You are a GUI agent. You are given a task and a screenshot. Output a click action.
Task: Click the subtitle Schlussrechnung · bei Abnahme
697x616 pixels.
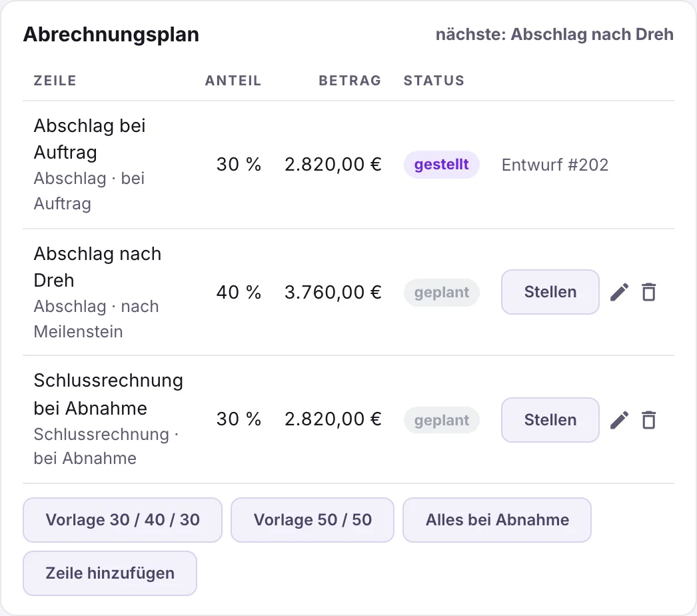(106, 446)
